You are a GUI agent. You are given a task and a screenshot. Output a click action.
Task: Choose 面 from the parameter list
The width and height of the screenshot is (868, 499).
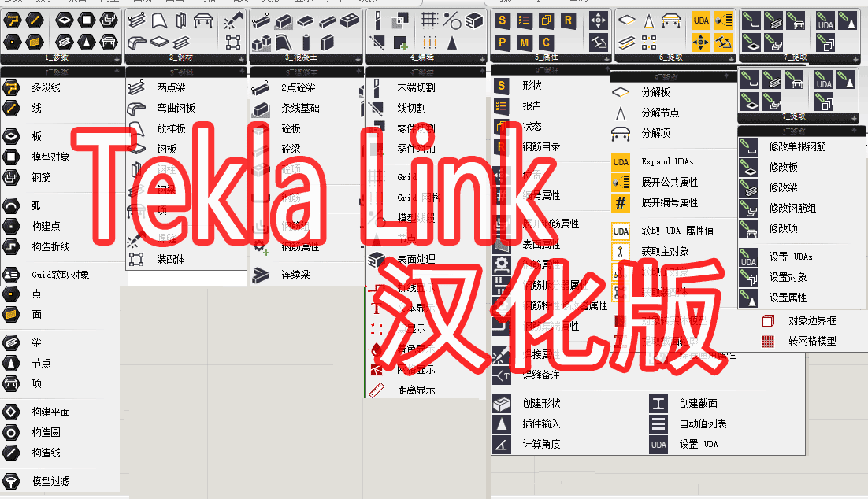pyautogui.click(x=37, y=314)
